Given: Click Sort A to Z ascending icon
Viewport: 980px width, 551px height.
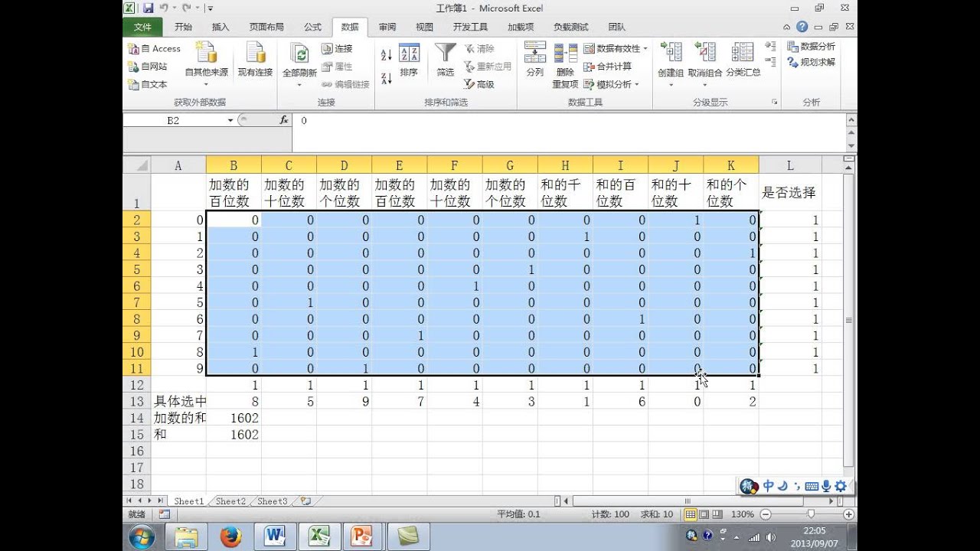Looking at the screenshot, I should [386, 54].
